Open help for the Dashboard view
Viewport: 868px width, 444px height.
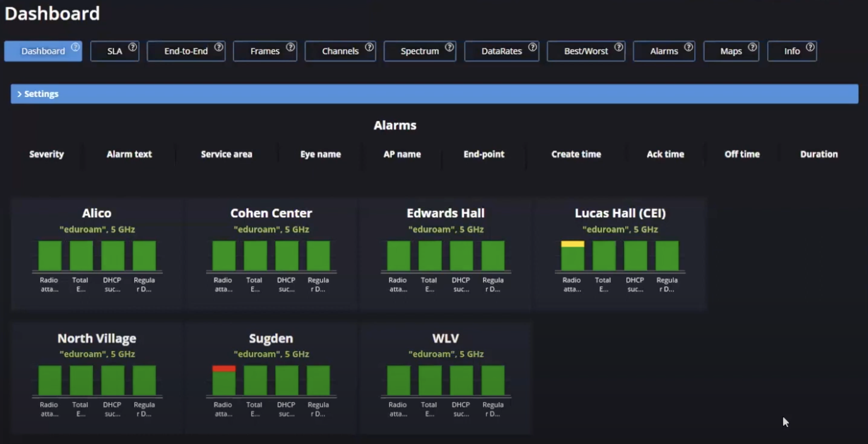[x=75, y=47]
